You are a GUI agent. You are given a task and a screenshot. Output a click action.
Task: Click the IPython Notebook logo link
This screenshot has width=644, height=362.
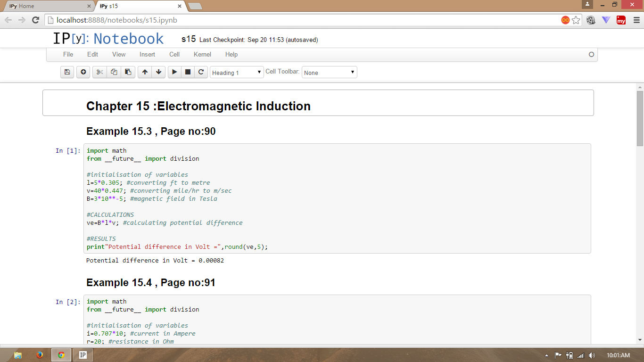[108, 39]
